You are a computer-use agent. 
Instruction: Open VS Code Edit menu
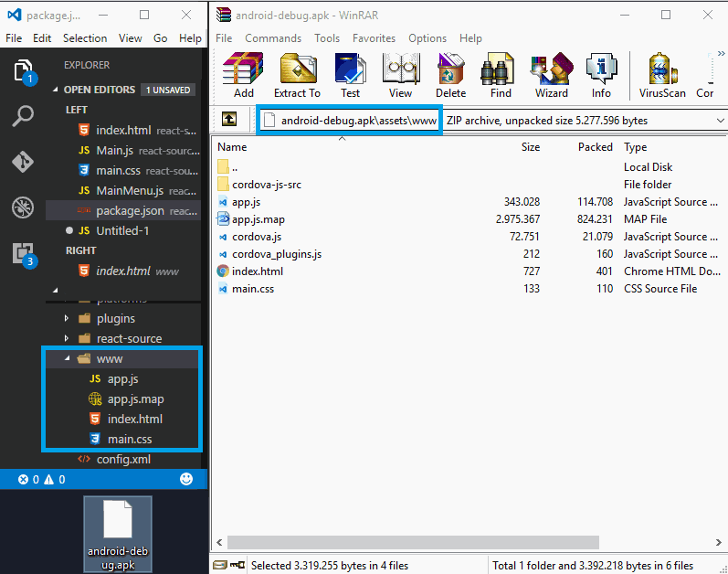pyautogui.click(x=42, y=38)
